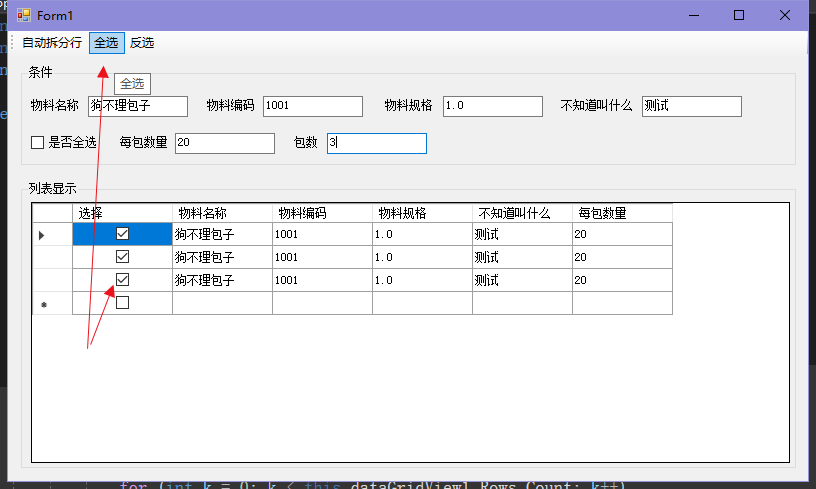
Task: Click 1001 cell in the second row
Action: click(x=322, y=257)
